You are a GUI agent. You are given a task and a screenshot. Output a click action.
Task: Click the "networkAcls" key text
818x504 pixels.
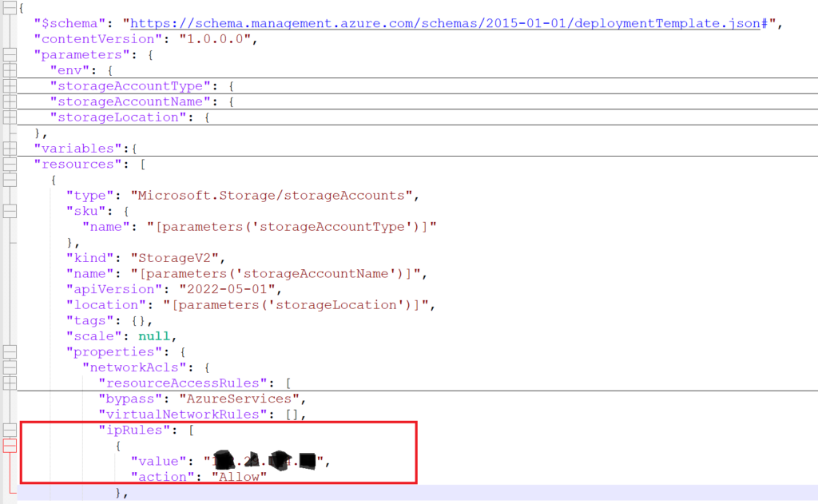134,368
